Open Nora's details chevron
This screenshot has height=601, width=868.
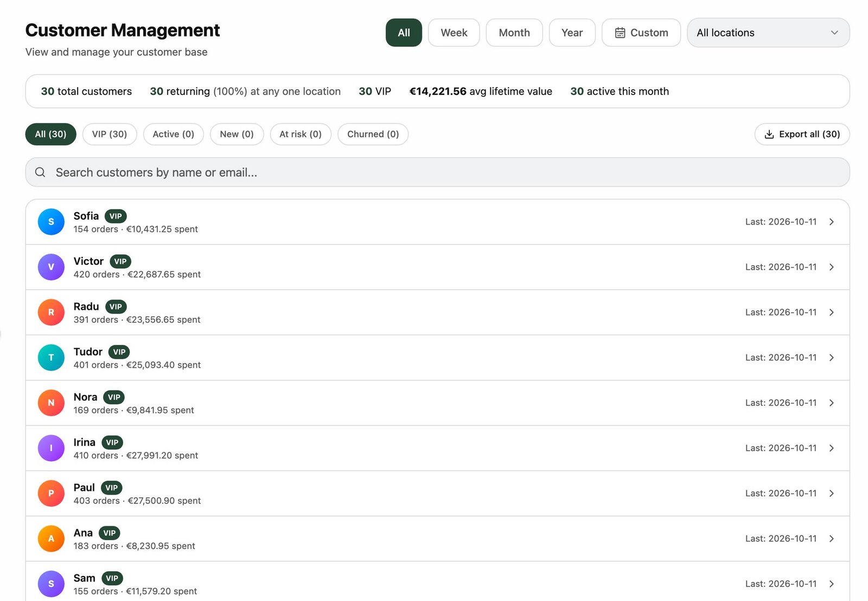[832, 403]
